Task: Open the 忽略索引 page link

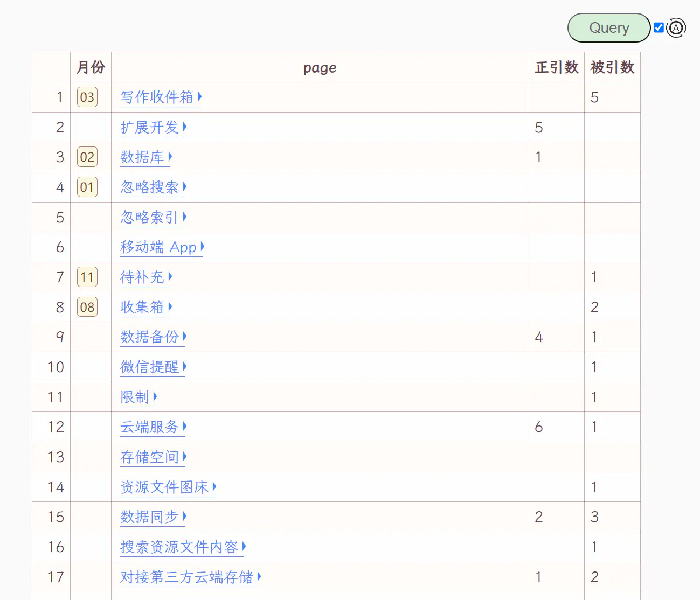Action: (x=149, y=217)
